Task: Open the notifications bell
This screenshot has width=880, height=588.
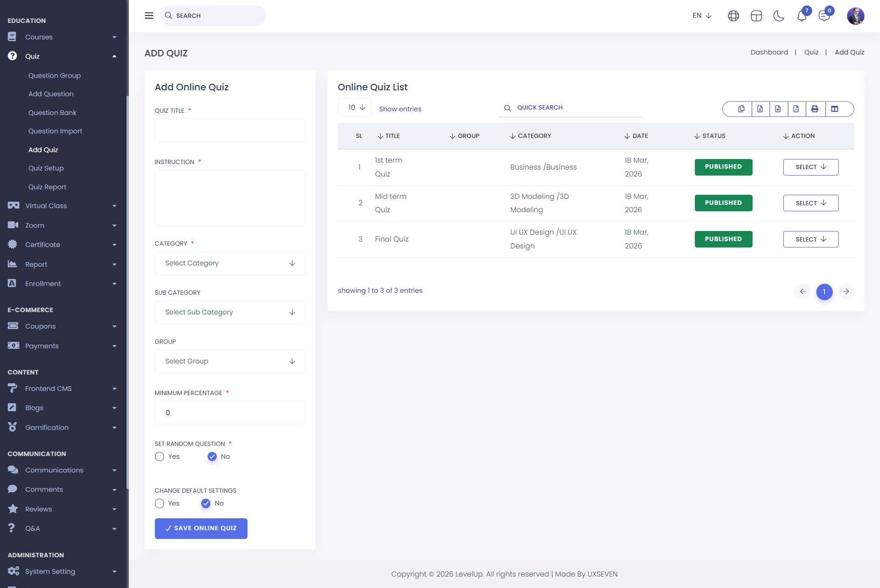Action: pos(802,16)
